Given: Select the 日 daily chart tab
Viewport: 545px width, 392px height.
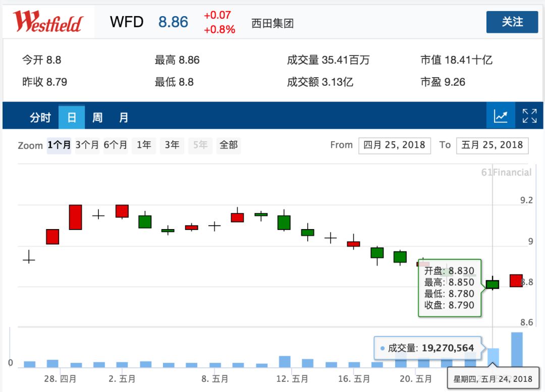Looking at the screenshot, I should (72, 118).
